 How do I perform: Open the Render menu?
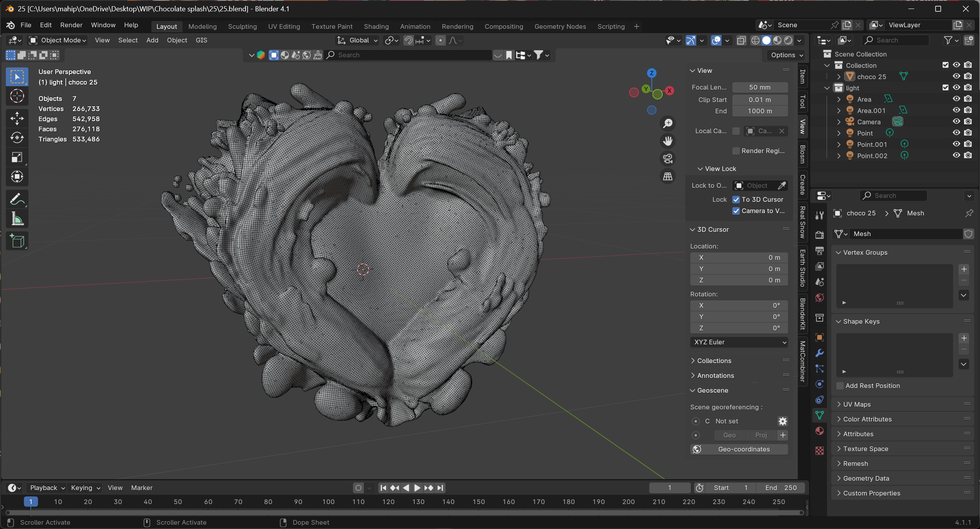(x=71, y=25)
